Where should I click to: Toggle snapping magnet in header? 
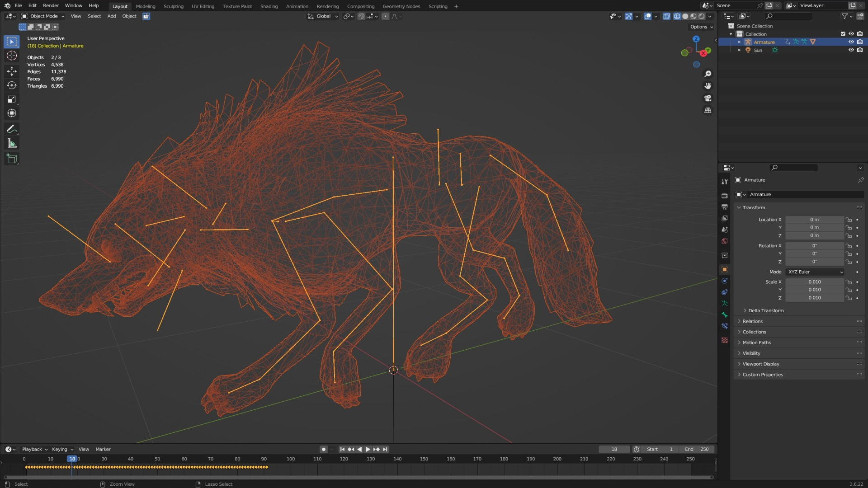click(x=361, y=16)
